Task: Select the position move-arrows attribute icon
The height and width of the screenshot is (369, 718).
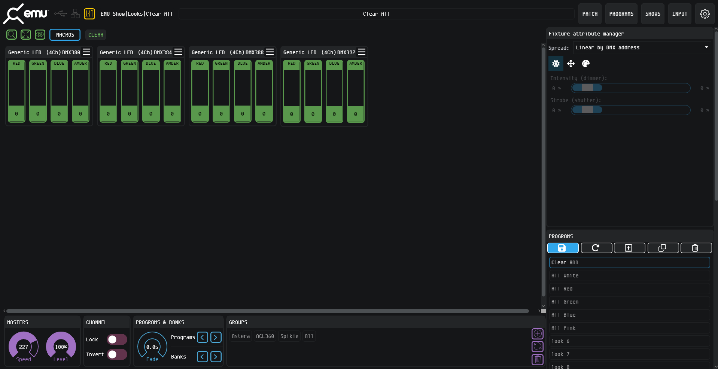Action: 571,64
